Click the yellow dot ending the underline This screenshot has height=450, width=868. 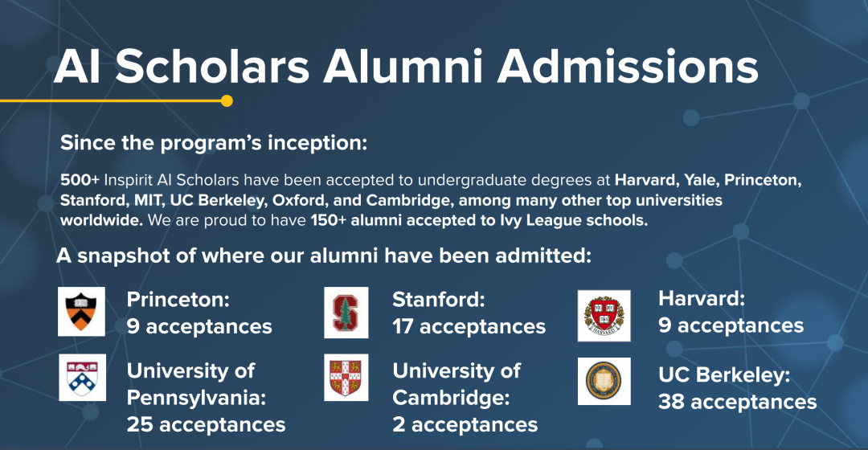pos(227,100)
